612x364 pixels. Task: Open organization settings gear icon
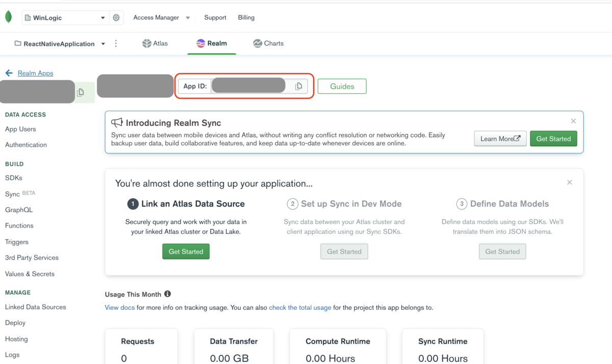coord(116,17)
